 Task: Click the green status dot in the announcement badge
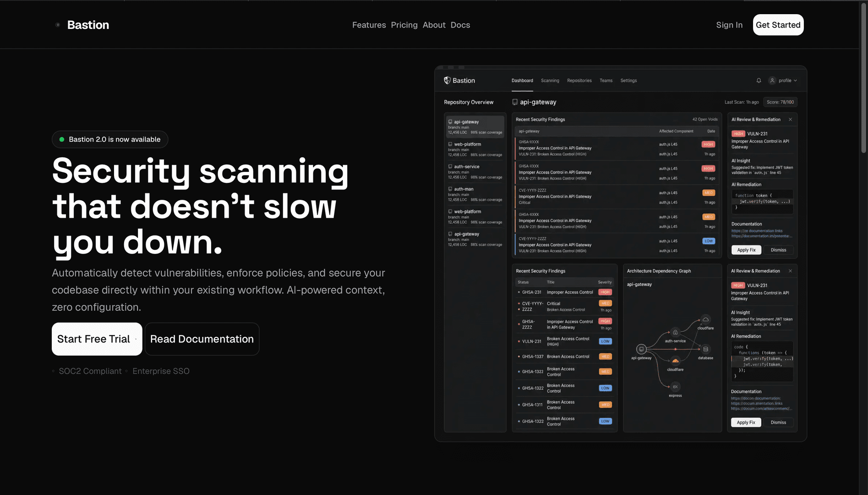tap(62, 139)
